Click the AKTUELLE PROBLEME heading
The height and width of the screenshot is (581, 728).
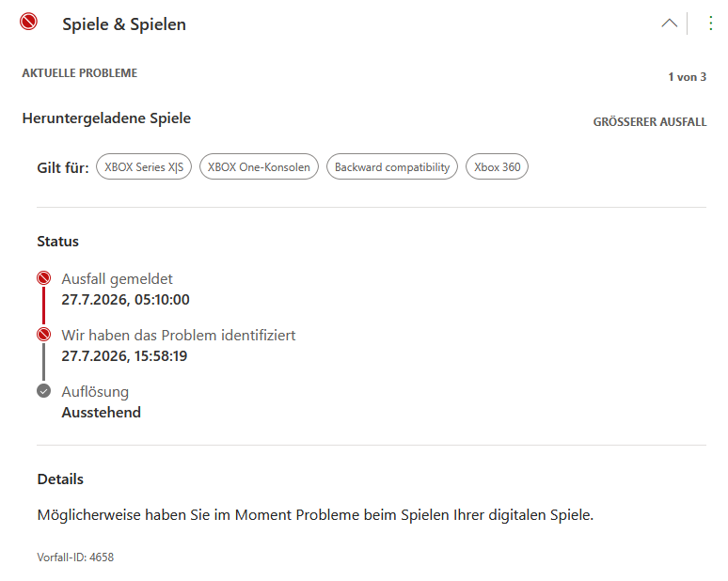(79, 72)
